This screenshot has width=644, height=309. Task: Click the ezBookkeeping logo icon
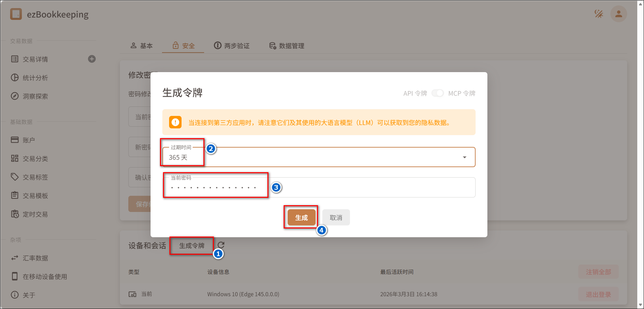tap(16, 14)
